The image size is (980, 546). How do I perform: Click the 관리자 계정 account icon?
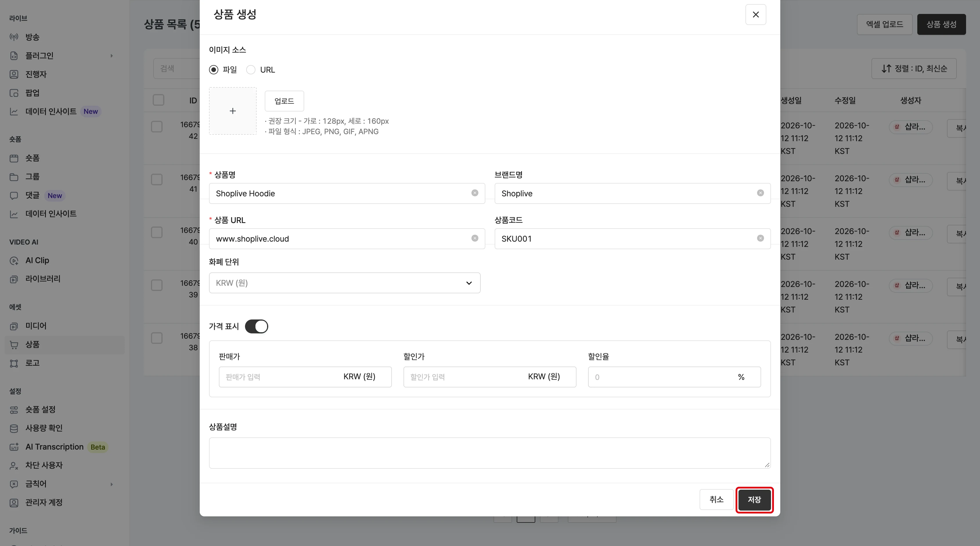click(x=14, y=503)
